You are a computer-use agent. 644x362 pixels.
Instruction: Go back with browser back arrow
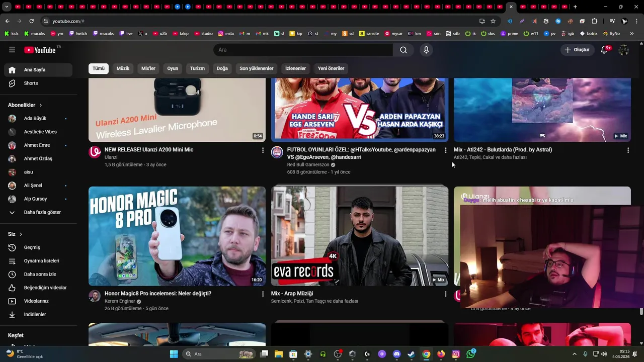pos(7,21)
